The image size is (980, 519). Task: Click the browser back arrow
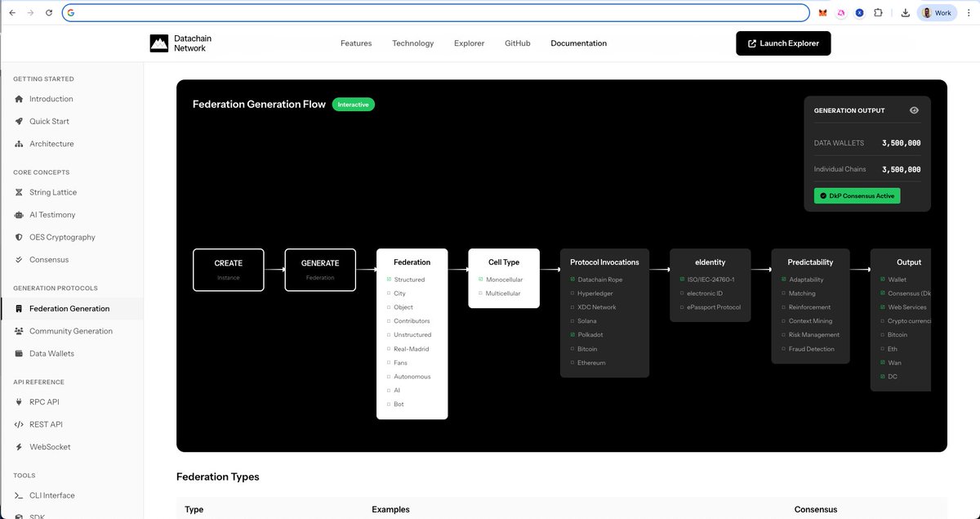tap(11, 13)
